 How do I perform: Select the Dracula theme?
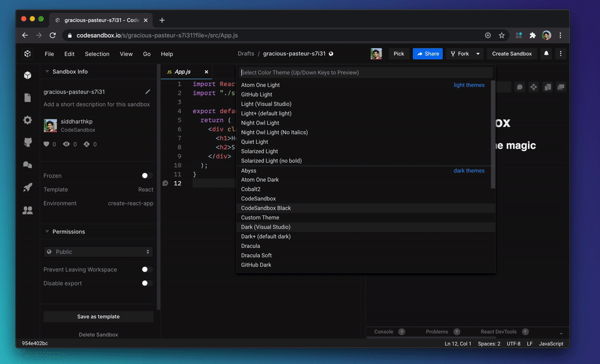pyautogui.click(x=366, y=246)
